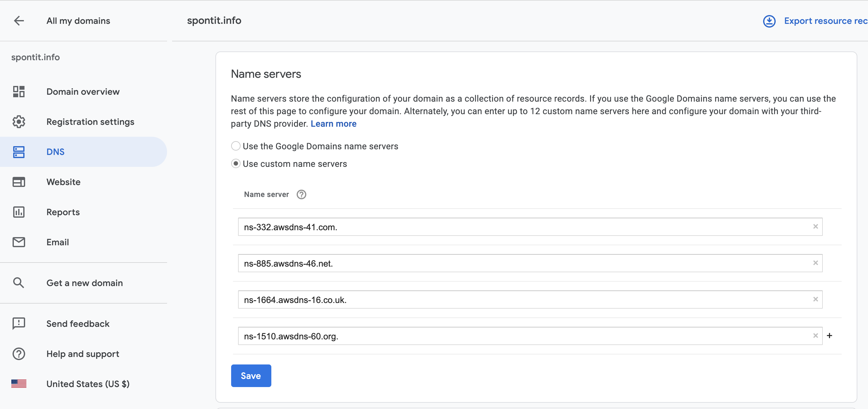
Task: Select Use custom name servers option
Action: tap(236, 164)
